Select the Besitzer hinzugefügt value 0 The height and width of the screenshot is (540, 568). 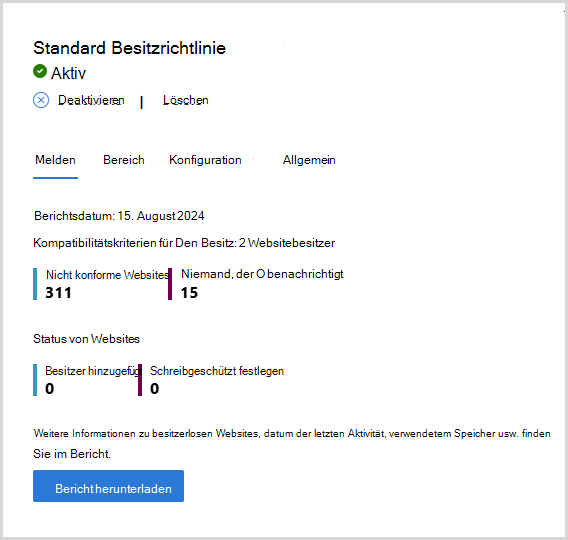click(50, 389)
